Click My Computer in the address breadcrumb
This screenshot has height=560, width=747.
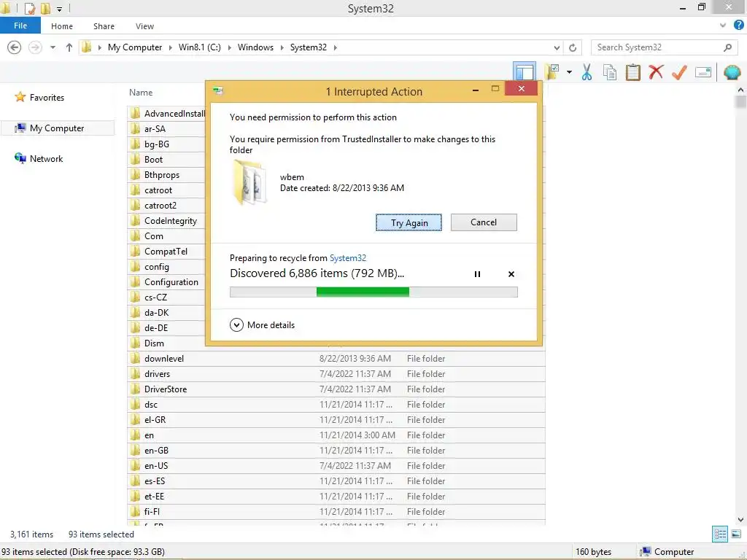tap(135, 47)
